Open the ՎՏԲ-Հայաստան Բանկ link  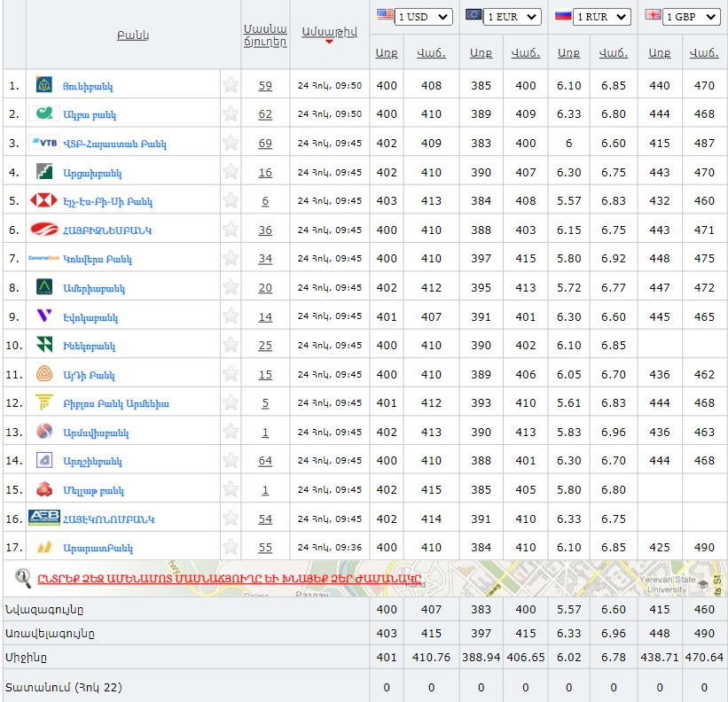tap(114, 144)
